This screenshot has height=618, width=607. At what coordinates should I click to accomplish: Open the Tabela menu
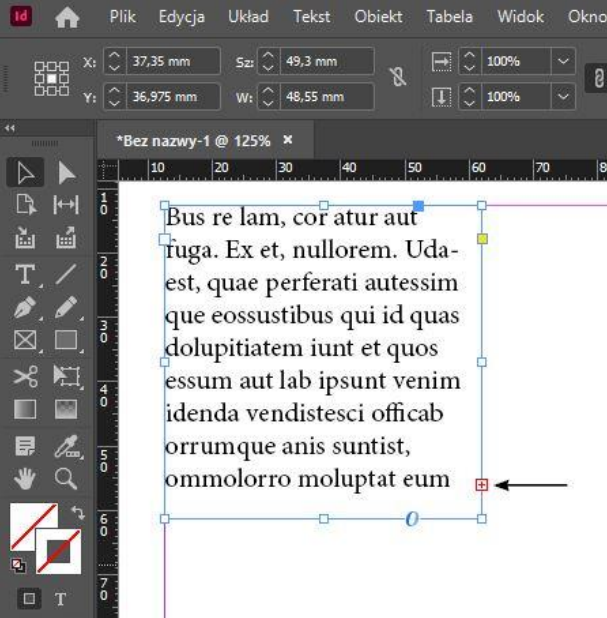450,17
